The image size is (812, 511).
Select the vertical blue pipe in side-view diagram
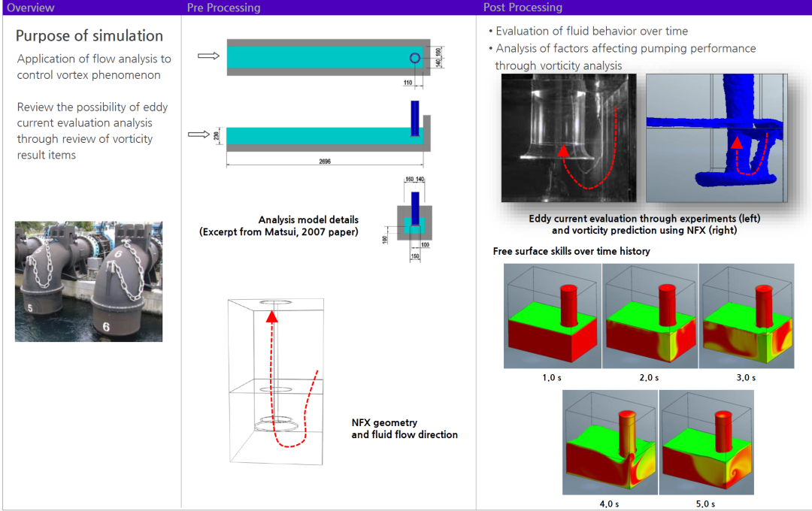click(414, 119)
